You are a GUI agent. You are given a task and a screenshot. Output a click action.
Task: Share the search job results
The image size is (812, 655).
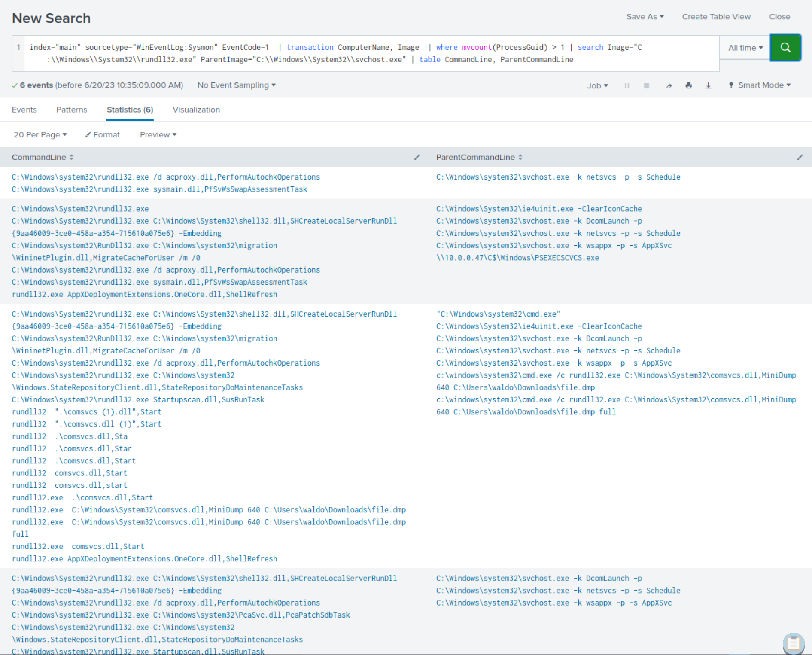coord(669,85)
